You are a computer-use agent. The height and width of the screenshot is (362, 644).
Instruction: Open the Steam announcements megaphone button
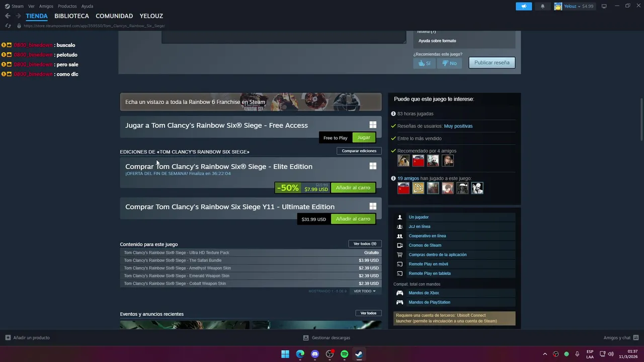524,6
